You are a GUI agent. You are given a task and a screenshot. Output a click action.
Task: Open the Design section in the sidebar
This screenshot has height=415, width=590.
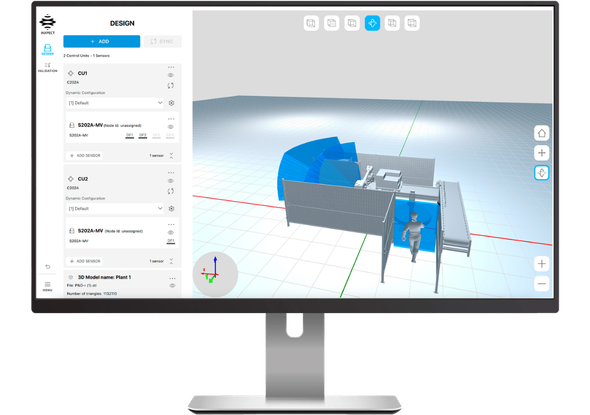click(x=47, y=49)
